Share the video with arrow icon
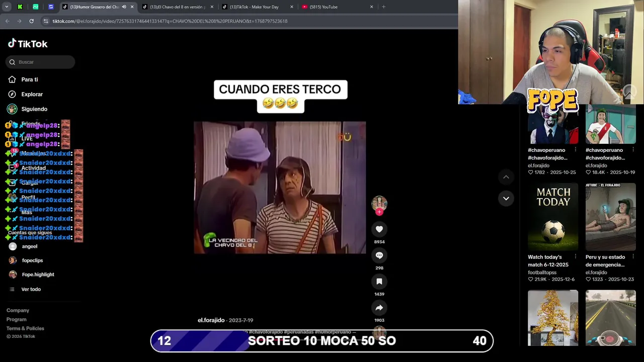This screenshot has width=644, height=362. click(x=379, y=308)
